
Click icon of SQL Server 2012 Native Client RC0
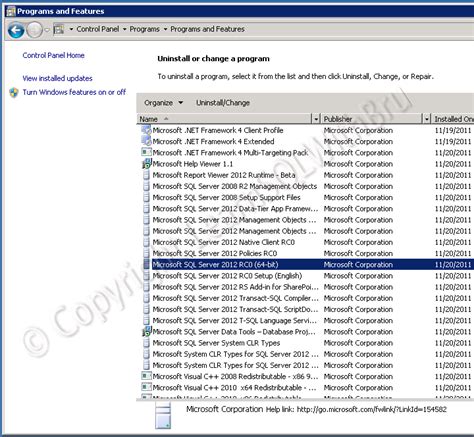click(x=146, y=242)
